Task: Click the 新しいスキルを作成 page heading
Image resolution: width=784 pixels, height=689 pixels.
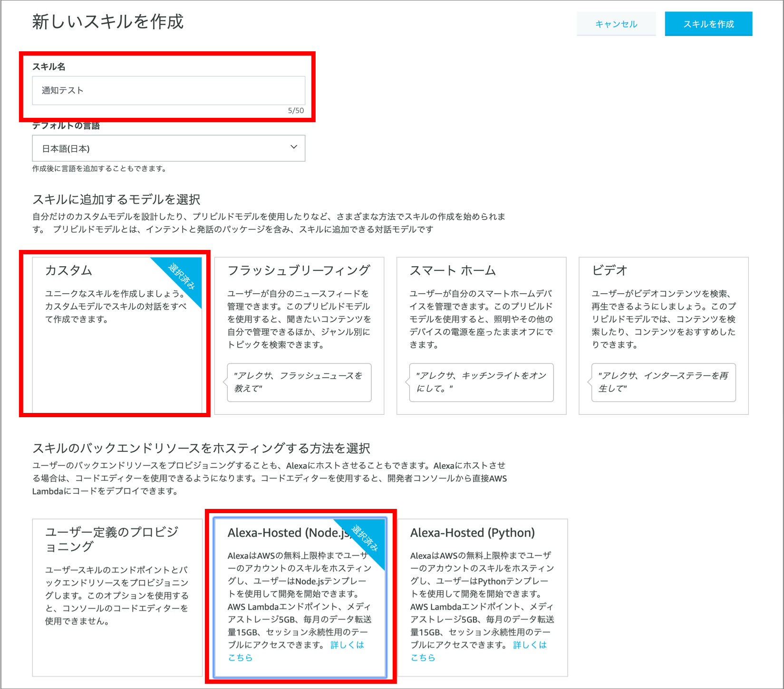Action: [108, 22]
